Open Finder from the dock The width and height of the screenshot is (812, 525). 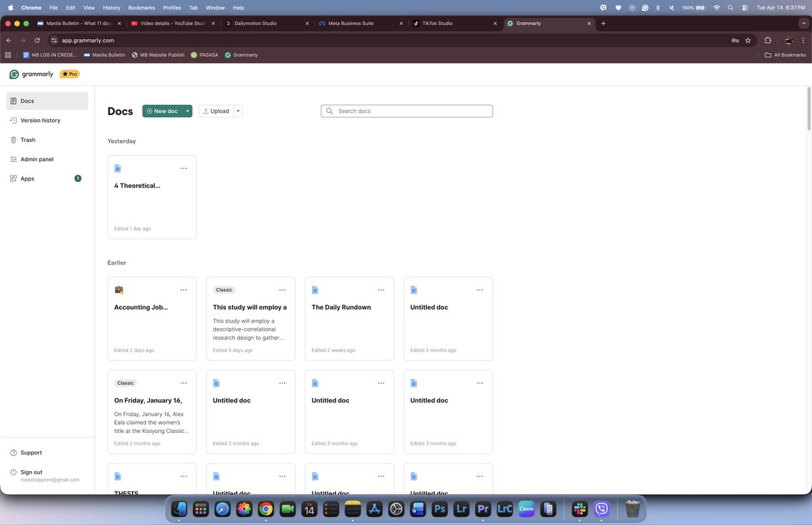point(179,508)
